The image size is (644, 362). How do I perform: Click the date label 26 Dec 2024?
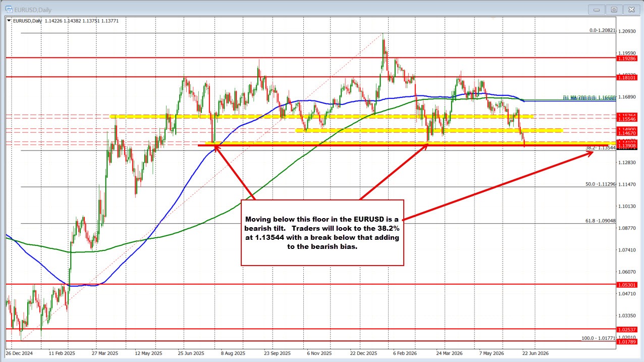pyautogui.click(x=20, y=353)
